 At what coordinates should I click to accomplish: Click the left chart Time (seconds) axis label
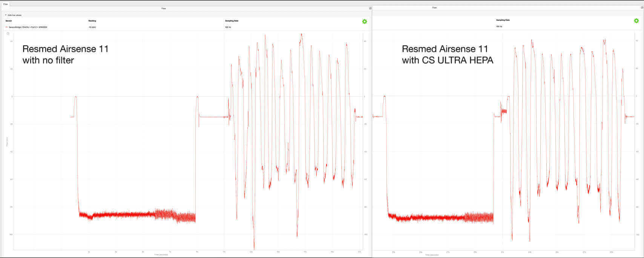161,255
